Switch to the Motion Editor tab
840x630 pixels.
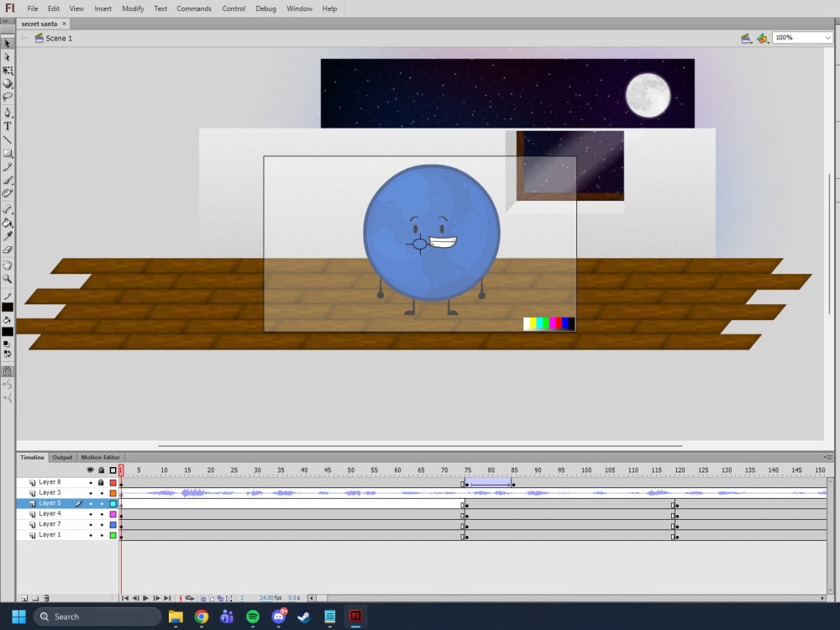[x=101, y=457]
